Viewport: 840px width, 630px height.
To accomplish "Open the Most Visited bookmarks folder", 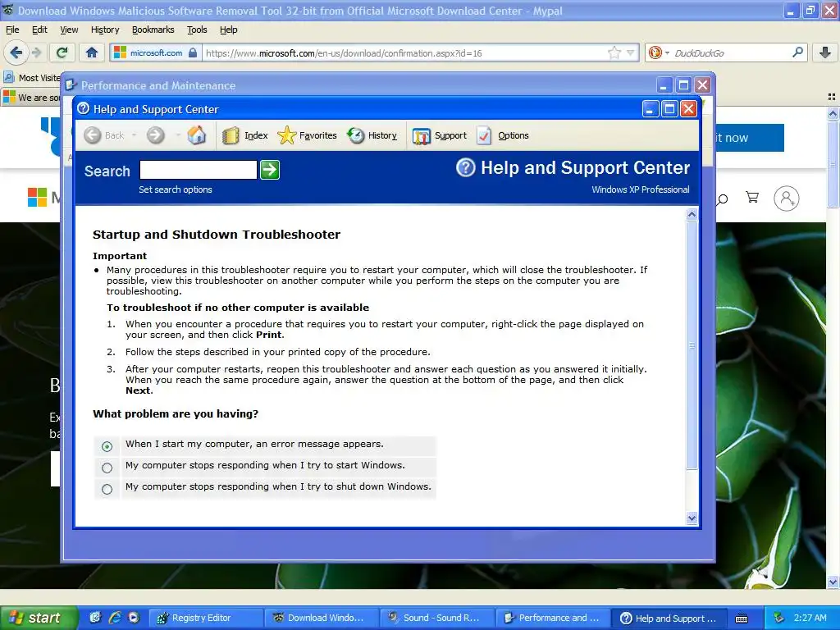I will coord(32,78).
